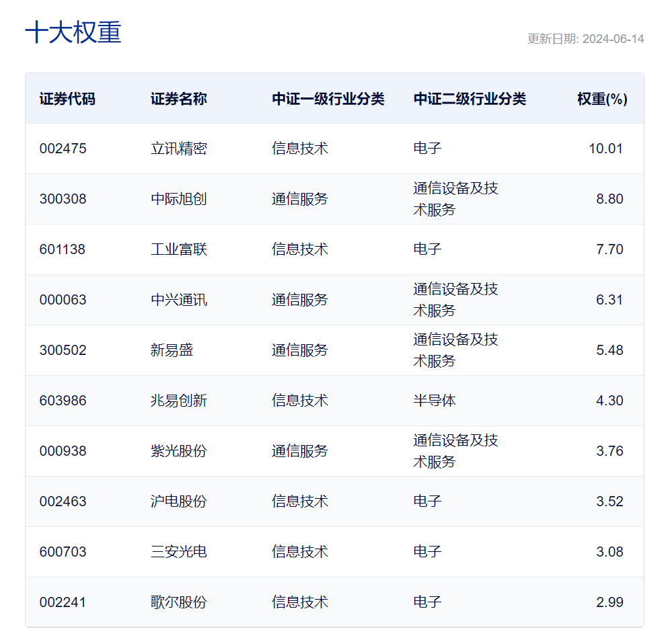Screen dimensions: 670x644
Task: Click the 十大权重 heading
Action: click(73, 32)
